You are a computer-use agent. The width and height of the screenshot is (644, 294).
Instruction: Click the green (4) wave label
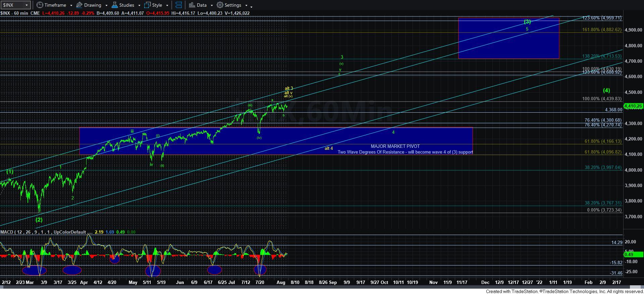[x=606, y=90]
